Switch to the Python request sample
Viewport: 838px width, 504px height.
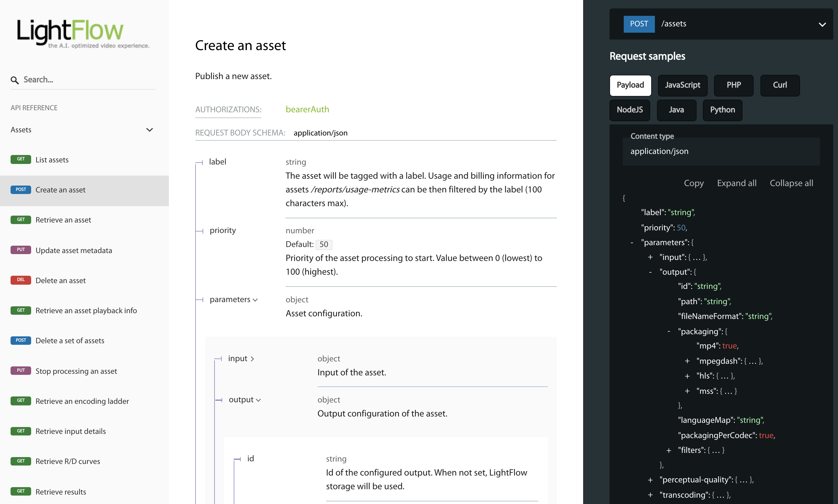pyautogui.click(x=722, y=110)
